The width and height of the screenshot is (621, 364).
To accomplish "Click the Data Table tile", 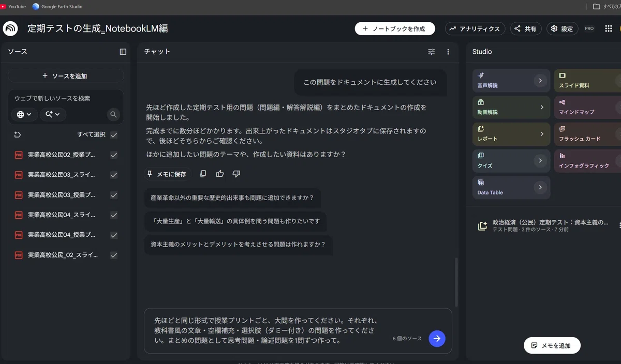I will tap(511, 187).
